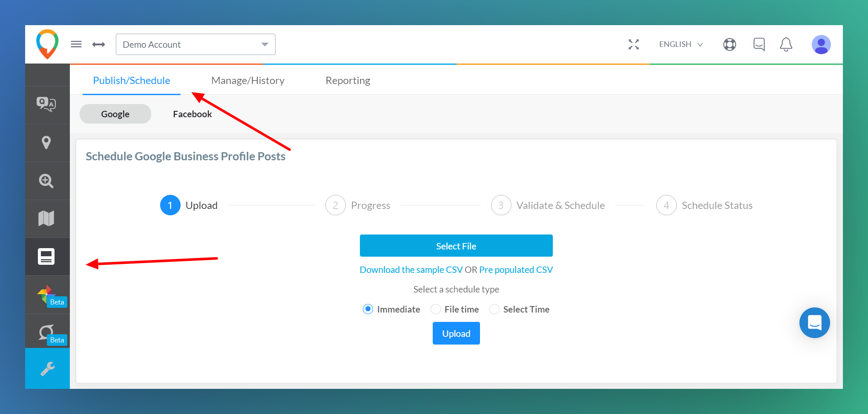868x414 pixels.
Task: Switch to the Manage/History tab
Action: pyautogui.click(x=248, y=81)
